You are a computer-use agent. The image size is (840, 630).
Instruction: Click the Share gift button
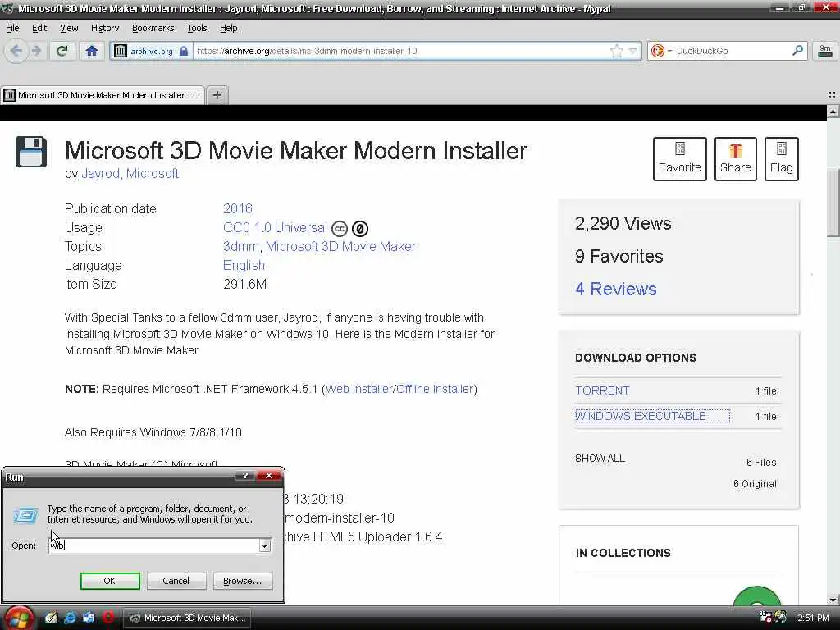[x=735, y=158]
